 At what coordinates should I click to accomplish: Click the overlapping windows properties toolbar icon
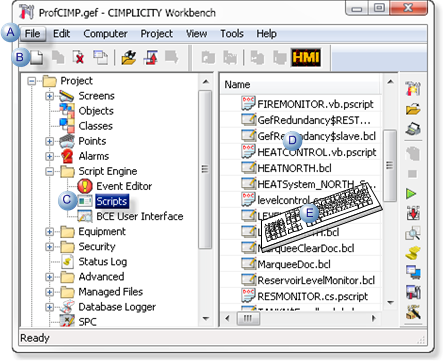tap(100, 57)
